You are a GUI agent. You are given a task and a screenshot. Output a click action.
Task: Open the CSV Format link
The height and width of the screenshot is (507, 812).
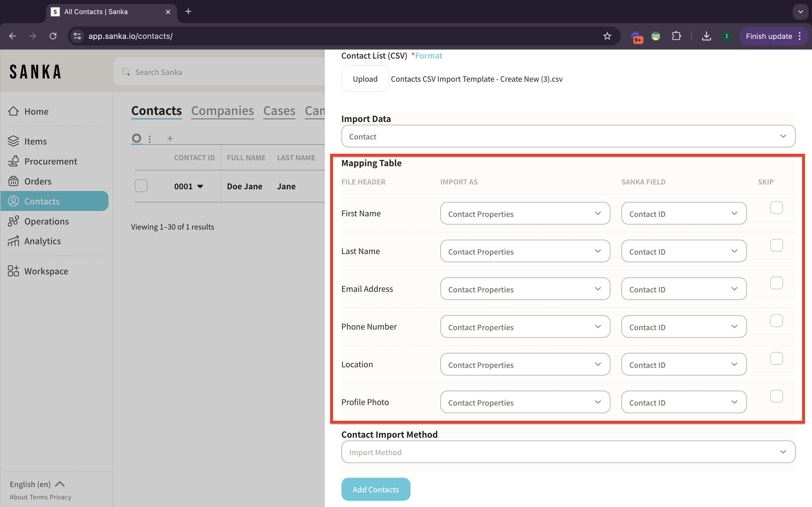[429, 56]
